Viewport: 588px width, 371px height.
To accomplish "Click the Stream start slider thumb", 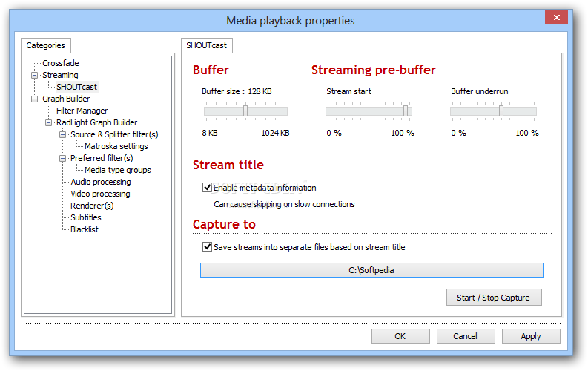I will 406,111.
